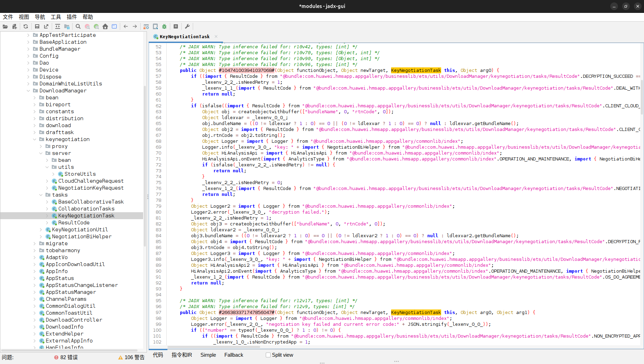Toggle sync with editor icon
This screenshot has height=364, width=644.
[58, 26]
